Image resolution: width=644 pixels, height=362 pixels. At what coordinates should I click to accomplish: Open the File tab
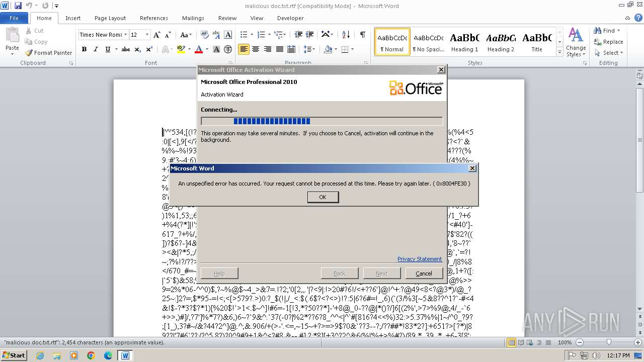click(x=14, y=18)
